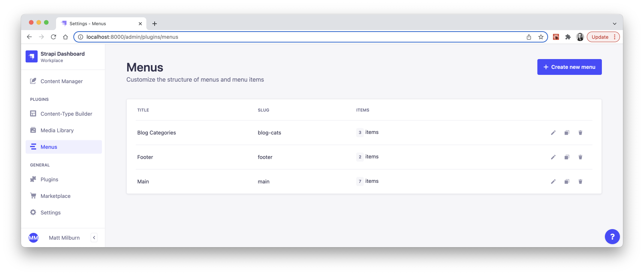Edit the Blog Categories menu with pencil icon
This screenshot has width=644, height=275.
[553, 132]
